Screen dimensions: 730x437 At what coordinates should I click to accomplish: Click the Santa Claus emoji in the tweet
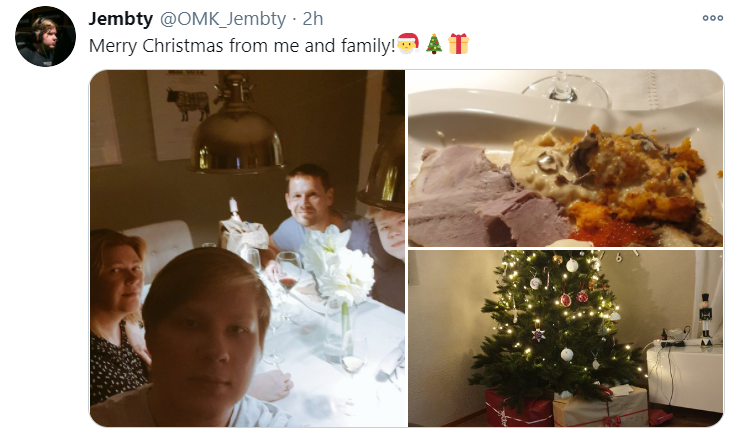click(x=408, y=44)
